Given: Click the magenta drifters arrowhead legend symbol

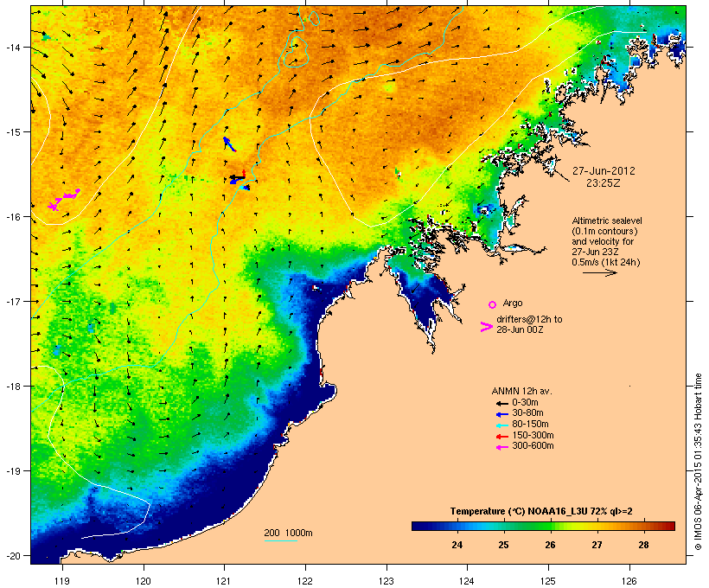Looking at the screenshot, I should click(486, 327).
